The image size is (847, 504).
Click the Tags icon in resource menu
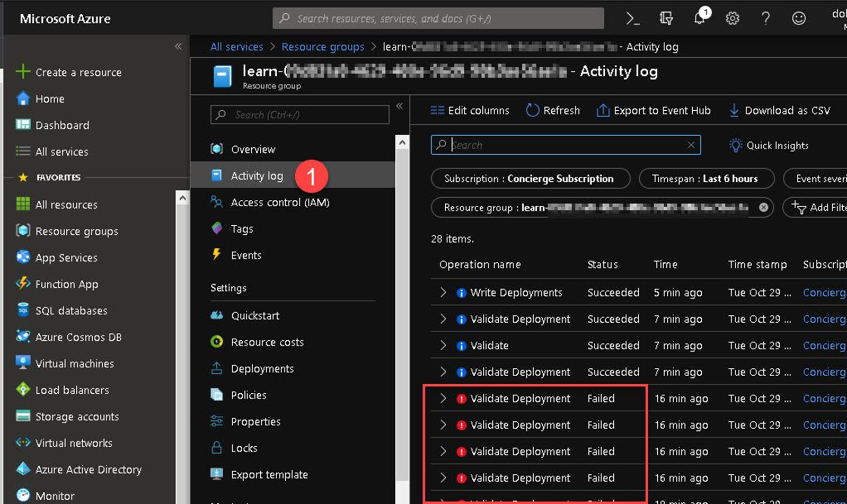[217, 228]
